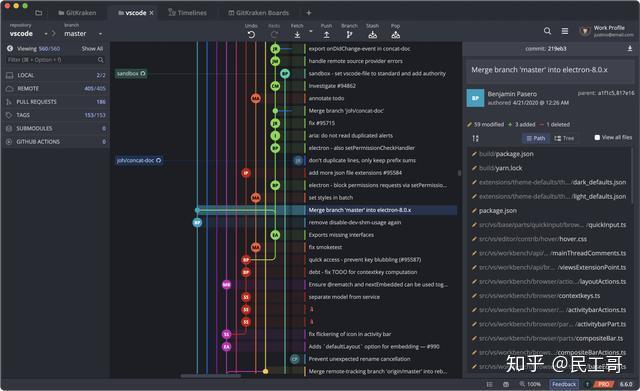Enable the View all files checkbox

point(597,138)
